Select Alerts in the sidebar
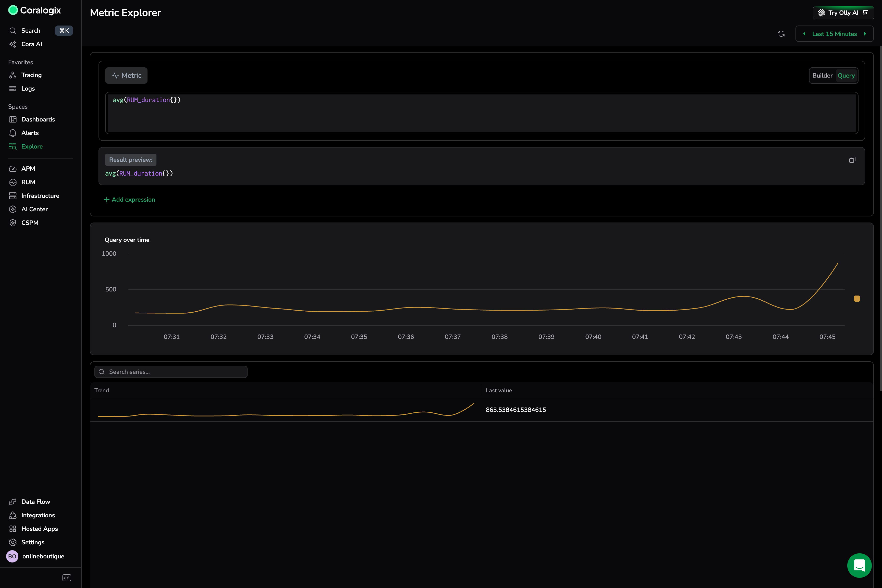 tap(30, 133)
